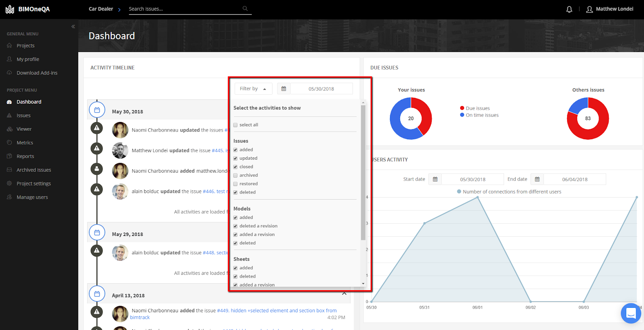
Task: Click the Viewer cubes icon
Action: (9, 129)
